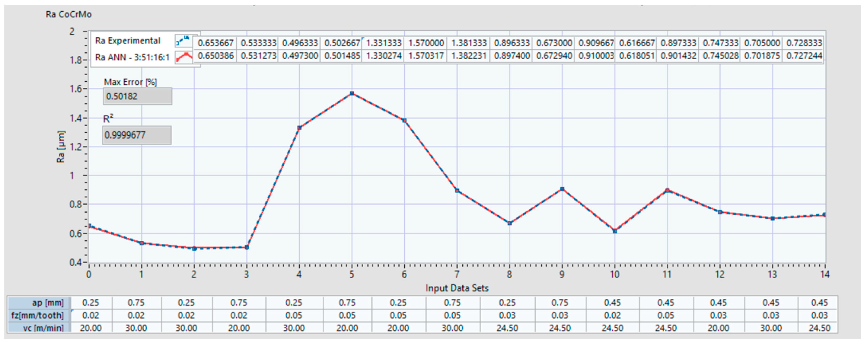This screenshot has height=346, width=868.
Task: Click the data point marker at set 10
Action: point(615,231)
